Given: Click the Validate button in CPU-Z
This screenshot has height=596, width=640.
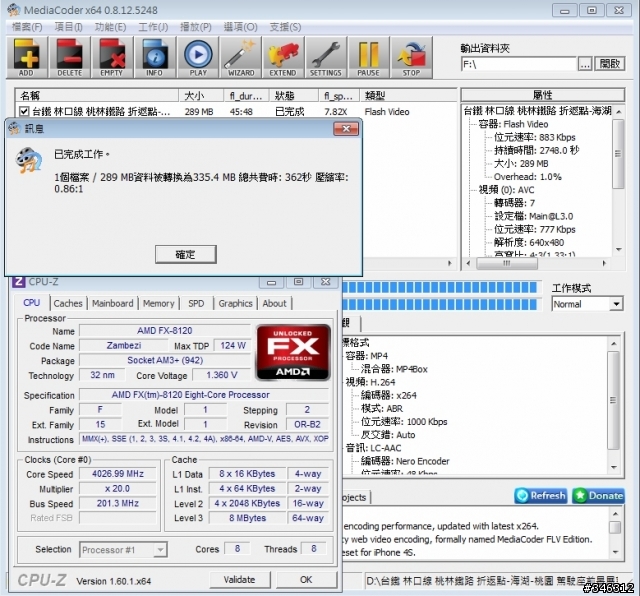Looking at the screenshot, I should [240, 580].
